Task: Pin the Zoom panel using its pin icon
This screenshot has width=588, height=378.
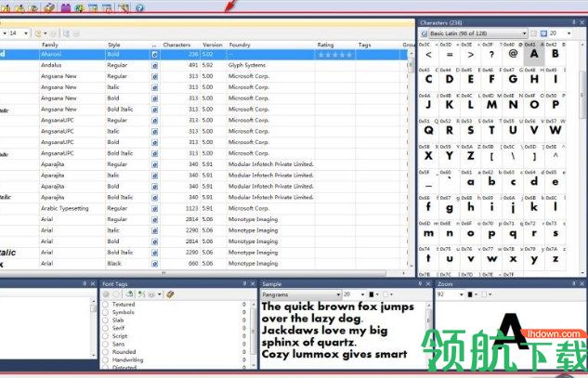Action: (x=574, y=284)
